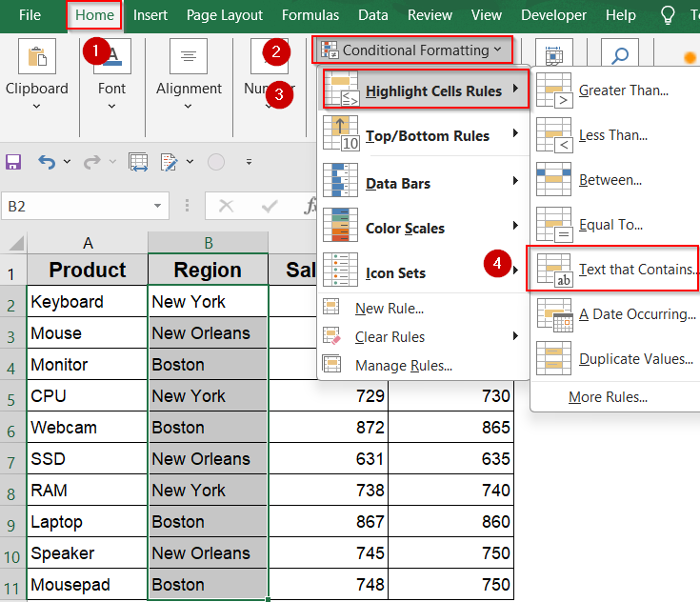
Task: Click the Laptop cell
Action: (x=88, y=522)
